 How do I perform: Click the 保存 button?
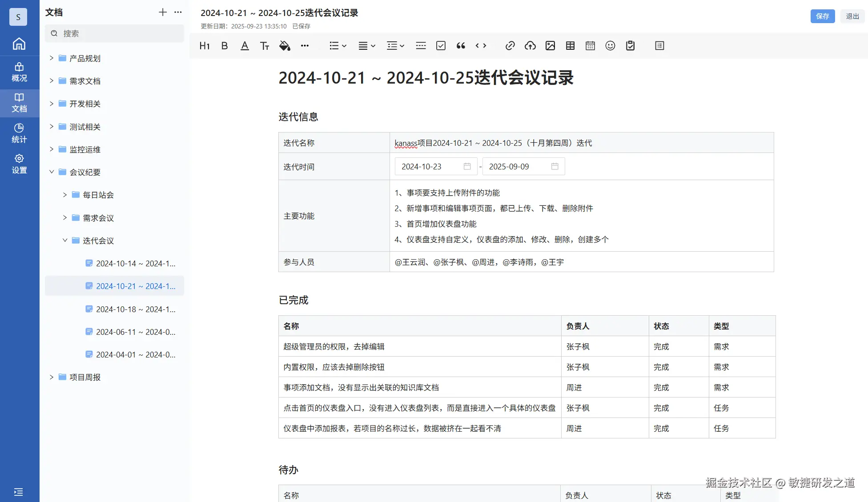pyautogui.click(x=822, y=16)
